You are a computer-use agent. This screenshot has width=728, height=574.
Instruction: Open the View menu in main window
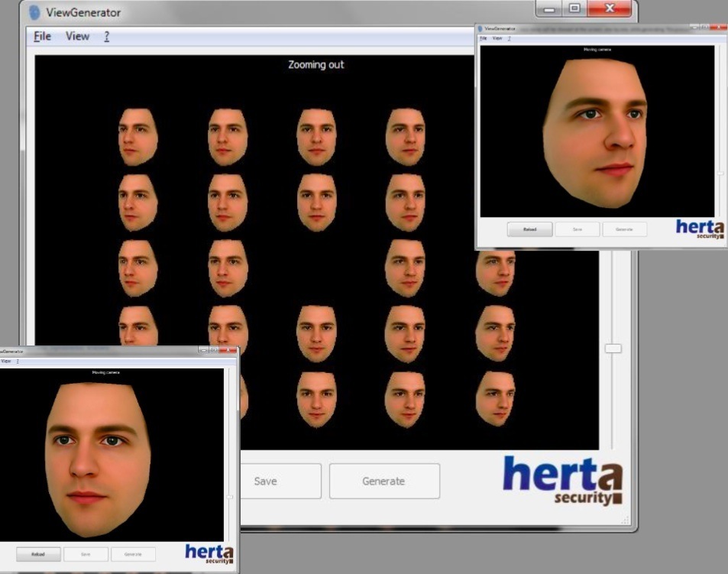click(77, 36)
